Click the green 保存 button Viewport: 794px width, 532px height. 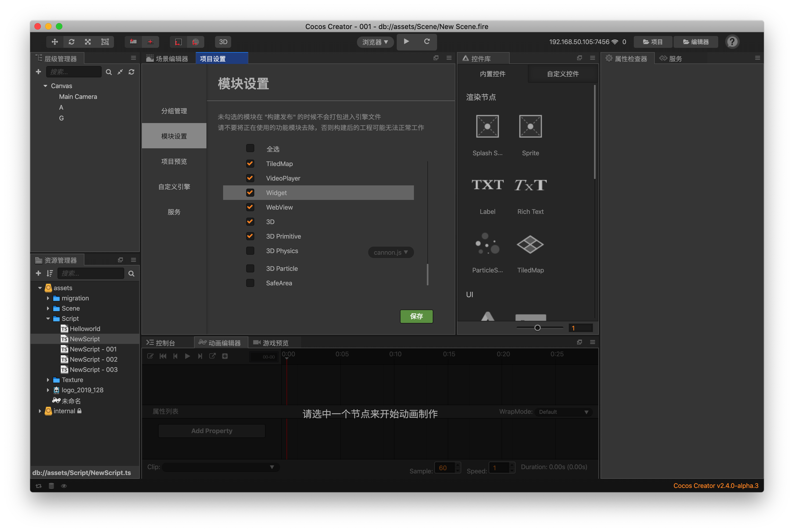(416, 316)
